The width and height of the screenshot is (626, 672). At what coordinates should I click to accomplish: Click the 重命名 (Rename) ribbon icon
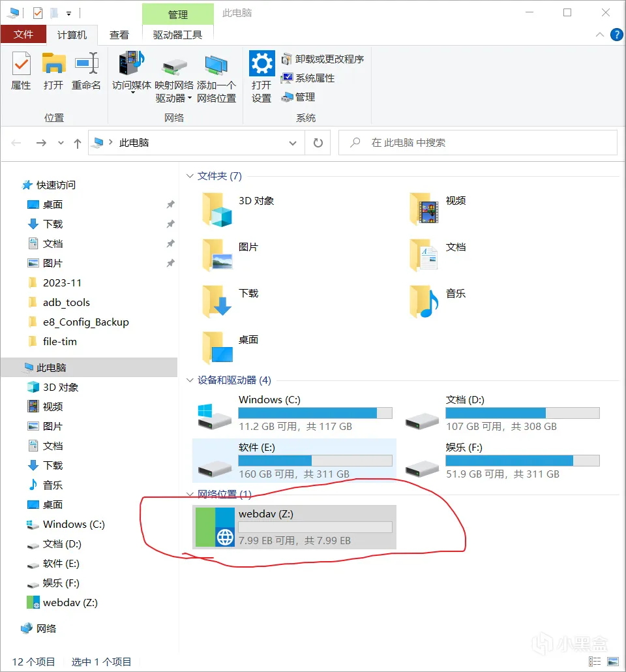point(86,71)
